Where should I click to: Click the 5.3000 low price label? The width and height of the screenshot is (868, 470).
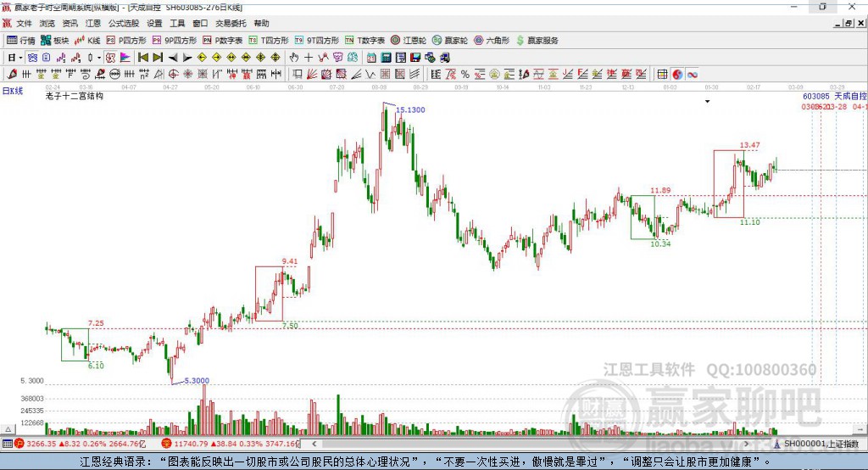197,381
